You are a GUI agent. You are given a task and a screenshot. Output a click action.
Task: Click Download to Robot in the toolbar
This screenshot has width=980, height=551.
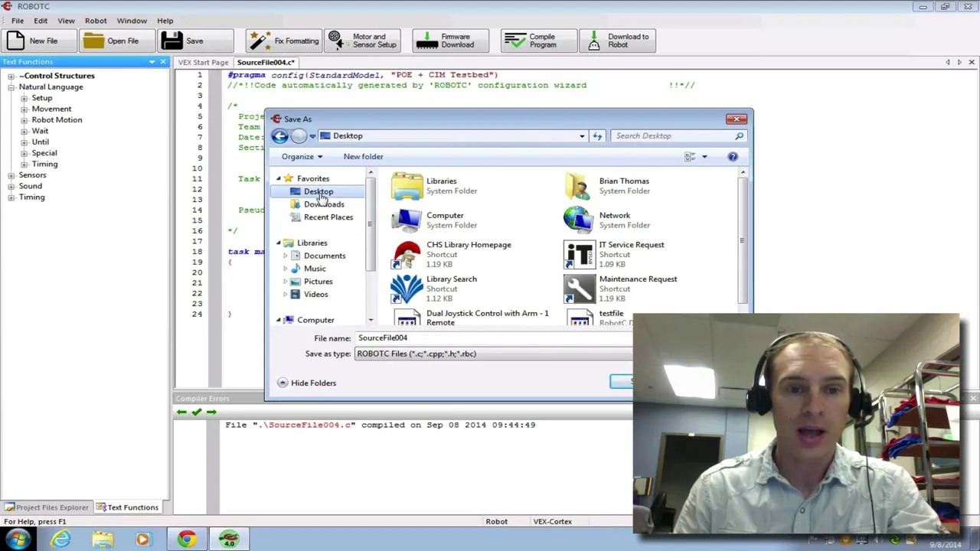coord(618,41)
